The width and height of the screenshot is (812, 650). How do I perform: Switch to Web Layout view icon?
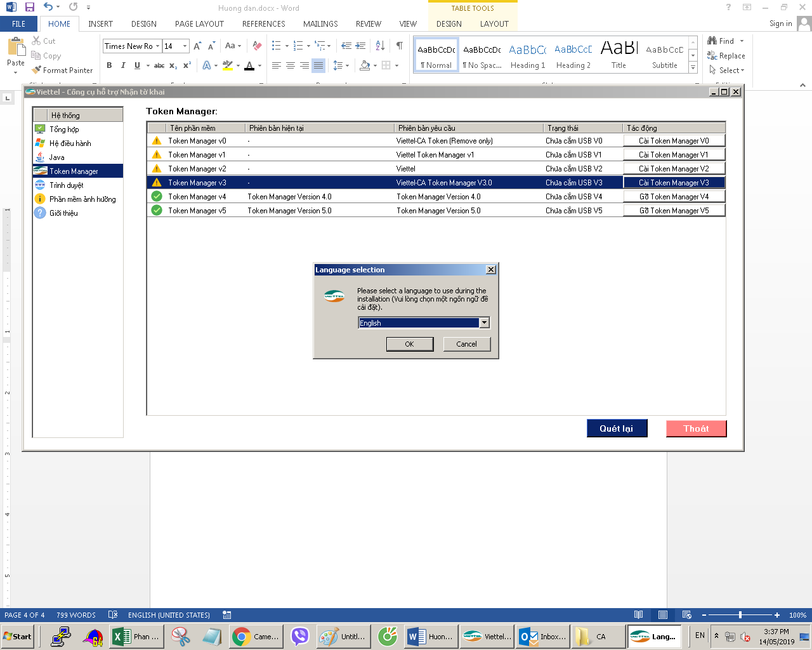[x=686, y=615]
